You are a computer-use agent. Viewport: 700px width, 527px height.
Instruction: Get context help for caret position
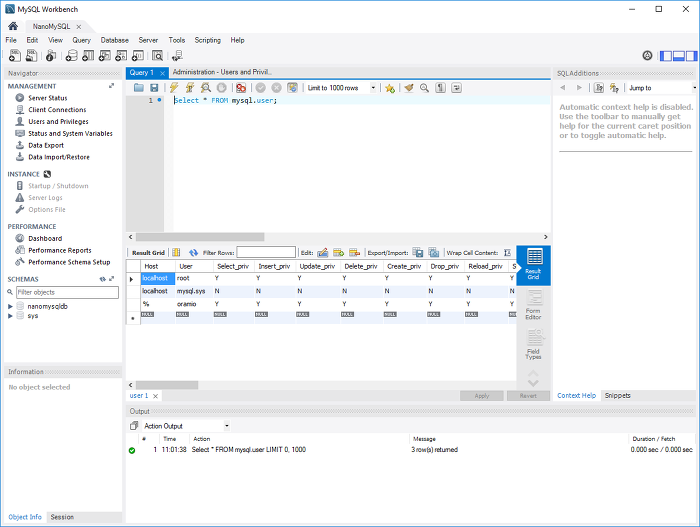pyautogui.click(x=599, y=88)
